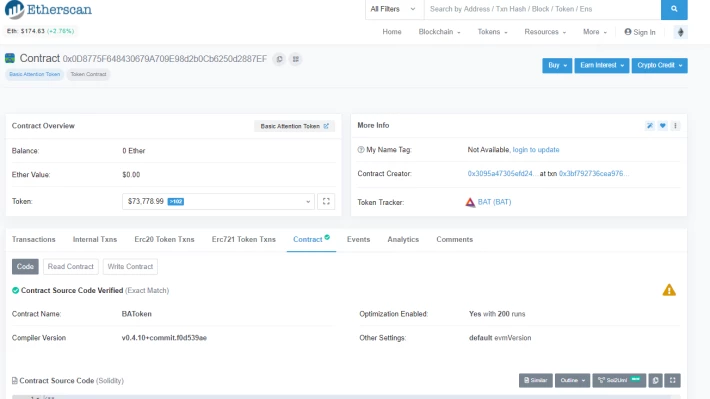Screen dimensions: 710x399
Task: Switch to the Transactions tab
Action: 34,240
